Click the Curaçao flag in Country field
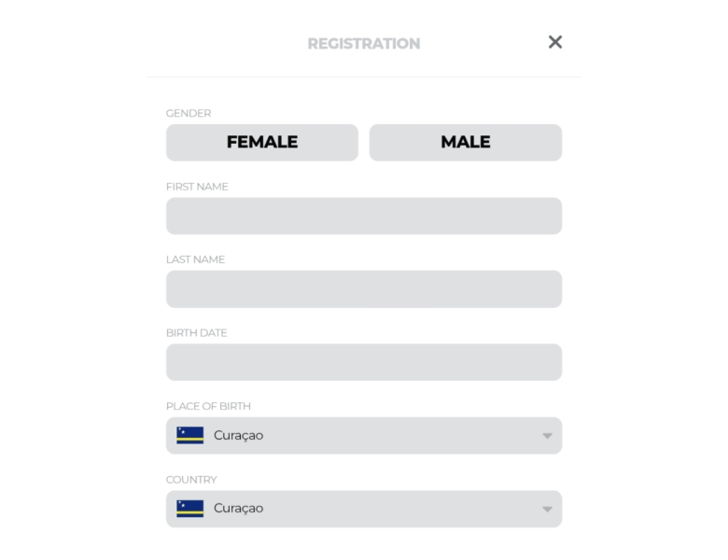 click(190, 509)
